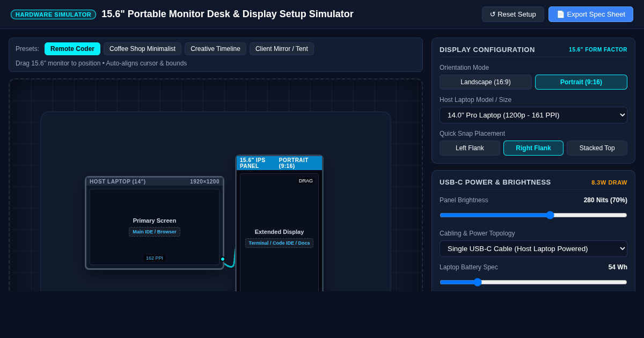Click the Main IDE / Browser tag
Screen dimensions: 644x338
click(155, 232)
